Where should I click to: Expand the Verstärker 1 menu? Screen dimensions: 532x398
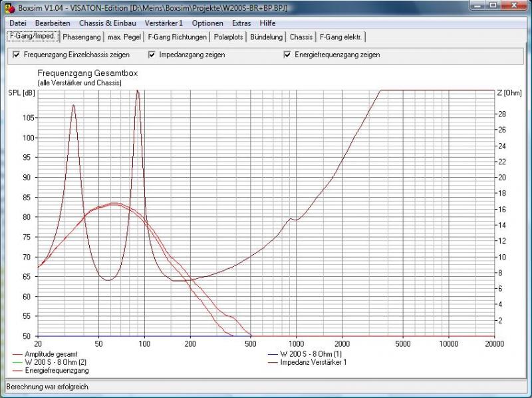164,23
